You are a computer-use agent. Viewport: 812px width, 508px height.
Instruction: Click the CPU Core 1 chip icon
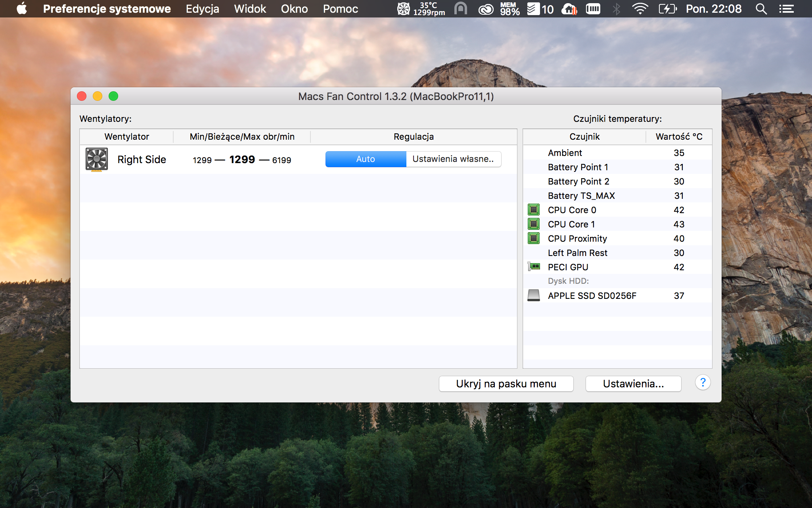tap(534, 224)
